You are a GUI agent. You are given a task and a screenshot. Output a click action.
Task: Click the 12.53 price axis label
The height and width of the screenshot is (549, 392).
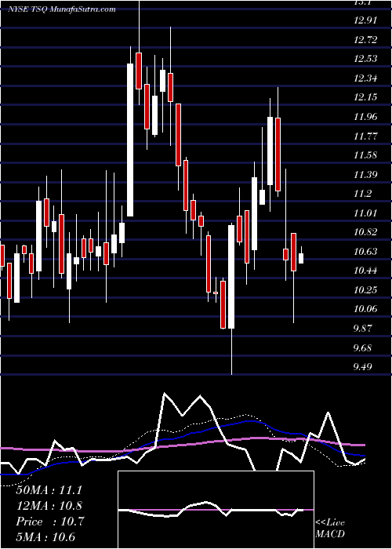365,59
